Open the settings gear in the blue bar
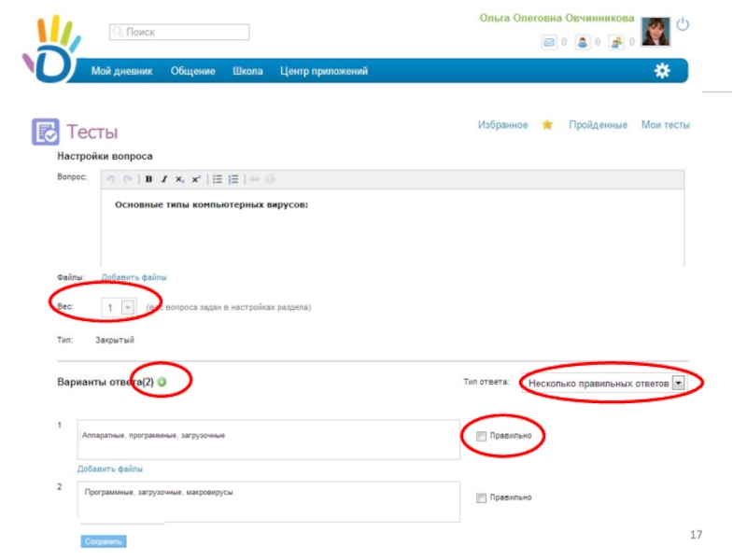The height and width of the screenshot is (560, 747). click(662, 71)
